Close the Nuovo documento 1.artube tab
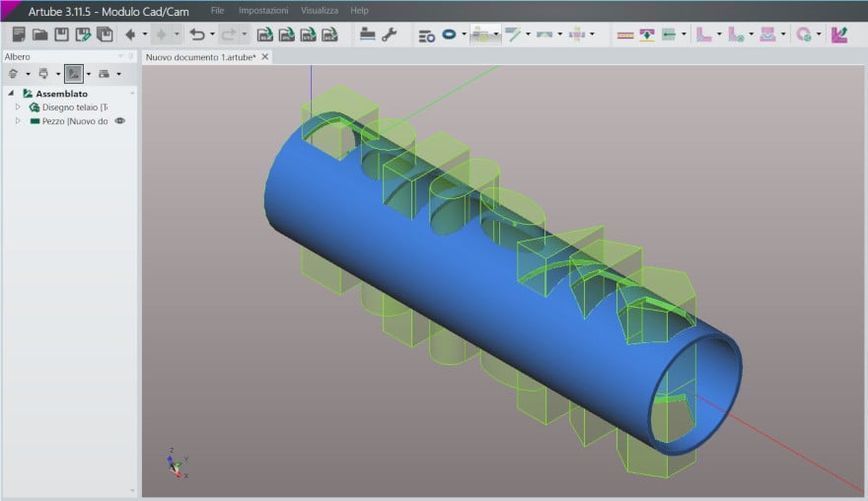 [x=265, y=57]
